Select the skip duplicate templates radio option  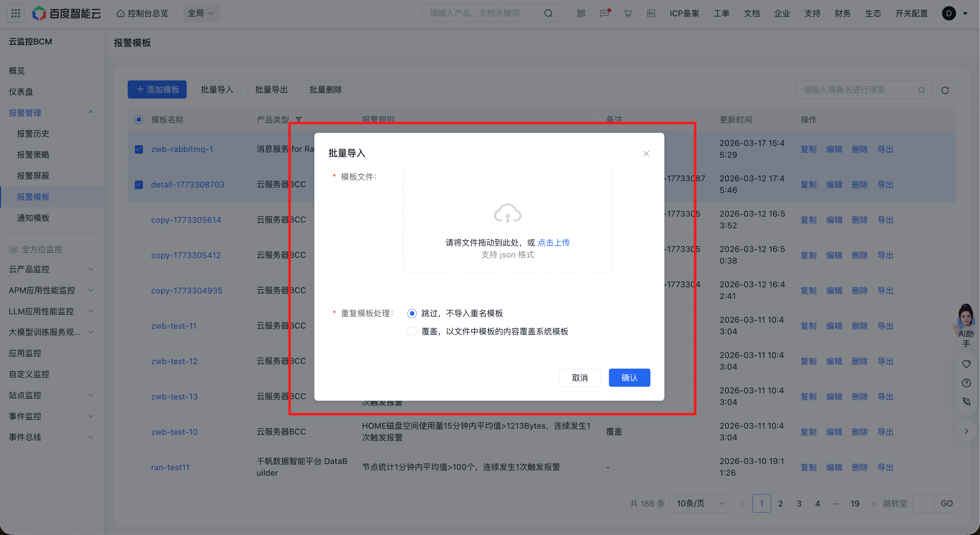click(412, 313)
